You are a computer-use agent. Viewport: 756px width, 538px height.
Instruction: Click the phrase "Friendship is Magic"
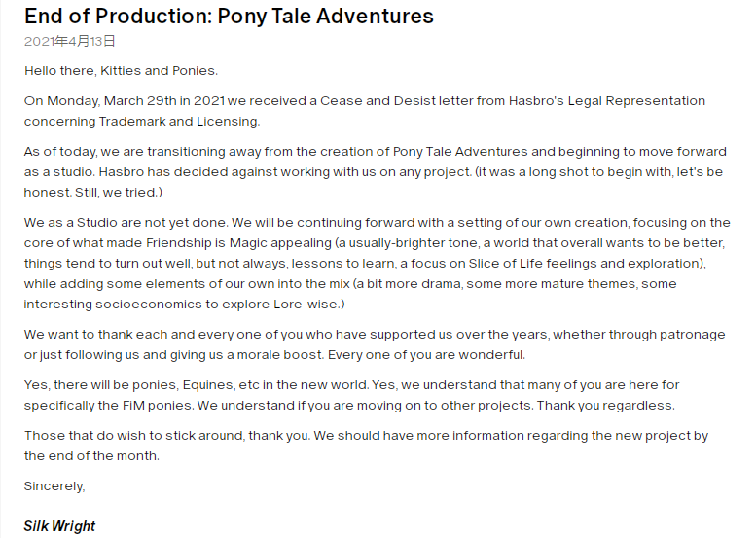[x=244, y=242]
